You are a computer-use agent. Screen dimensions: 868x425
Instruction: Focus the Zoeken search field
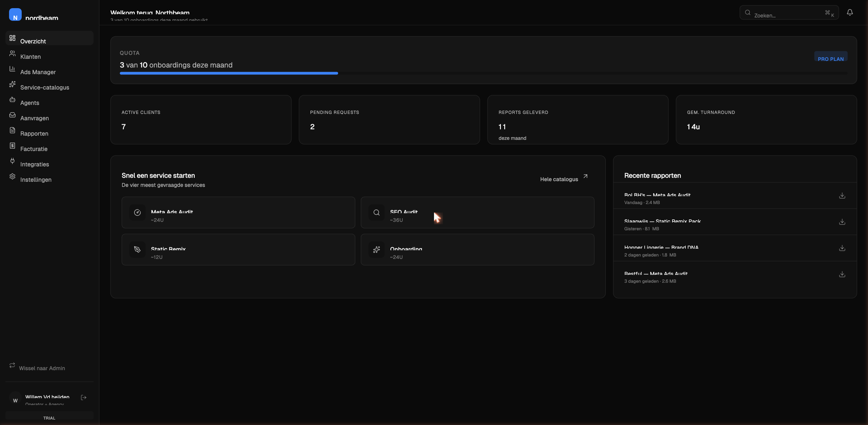789,12
